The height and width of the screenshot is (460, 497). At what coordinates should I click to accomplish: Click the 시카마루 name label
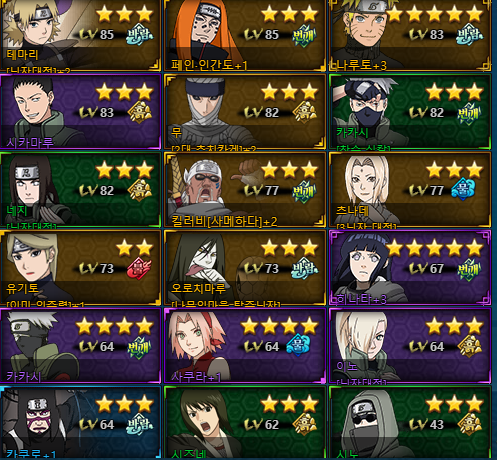(30, 143)
